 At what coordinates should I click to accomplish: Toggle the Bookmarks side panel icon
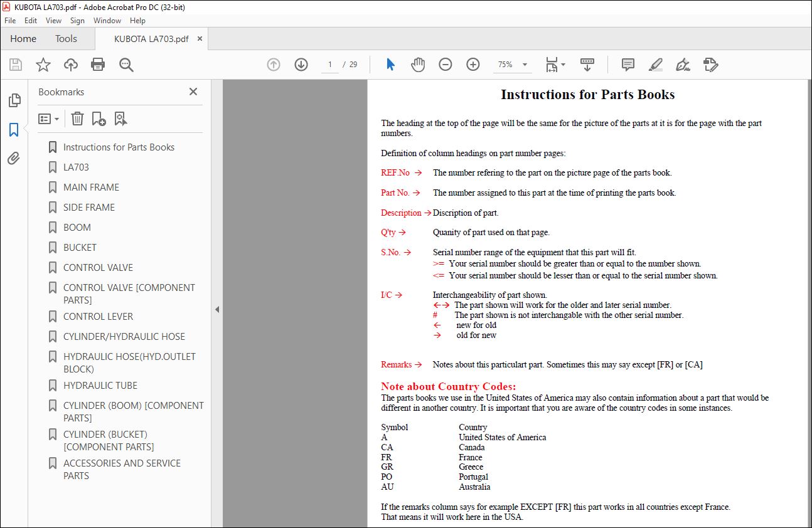pyautogui.click(x=14, y=130)
